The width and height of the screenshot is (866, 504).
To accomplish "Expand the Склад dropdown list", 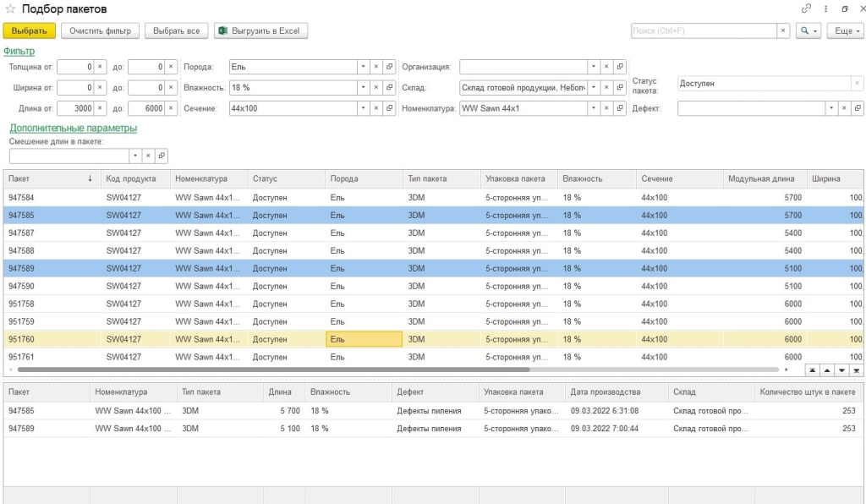I will (x=593, y=88).
